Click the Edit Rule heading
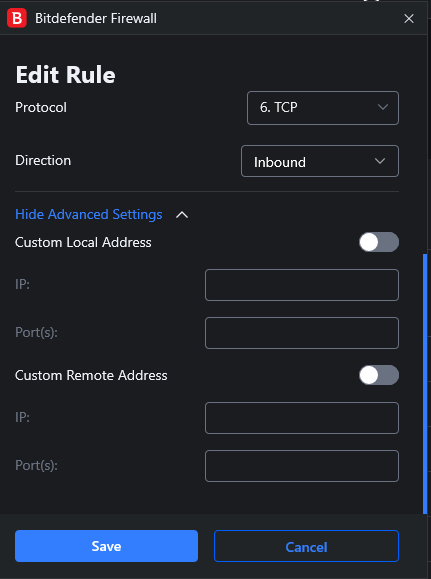Viewport: 431px width, 579px height. (65, 75)
